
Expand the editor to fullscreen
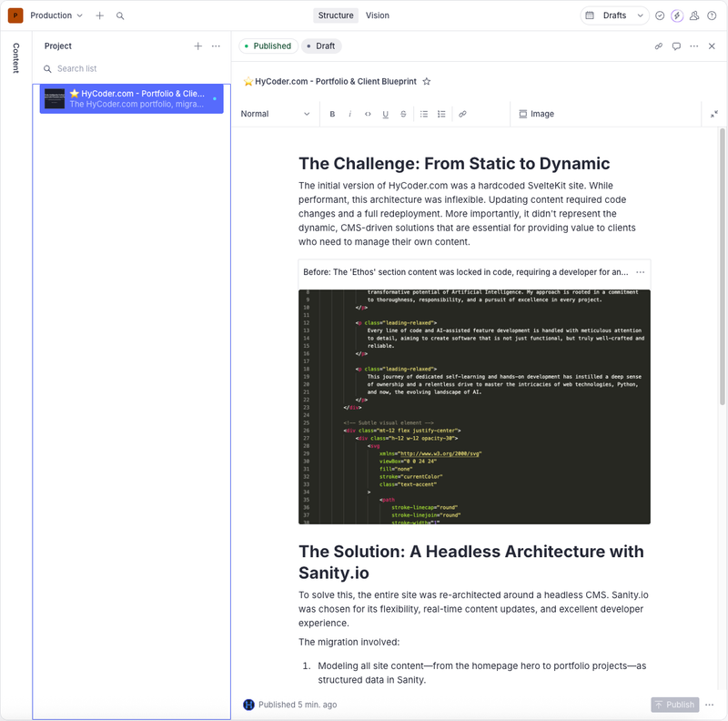coord(713,115)
